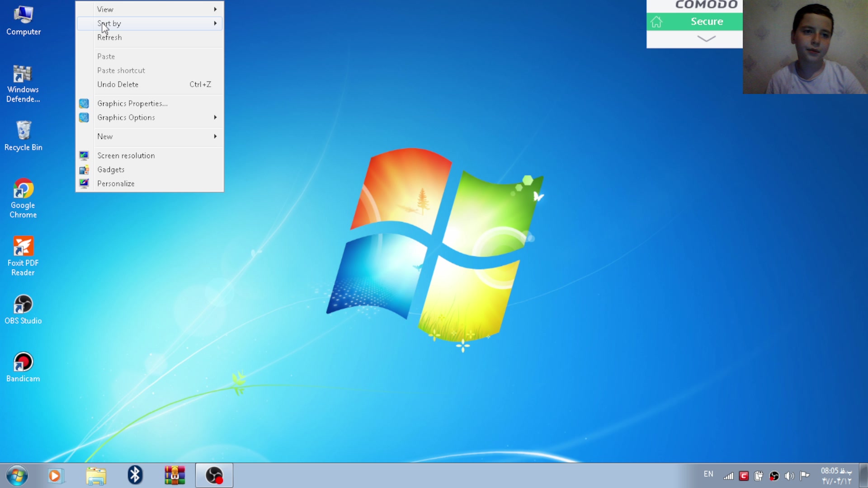Viewport: 868px width, 488px height.
Task: Open the OBS Studio desktop shortcut
Action: tap(23, 305)
